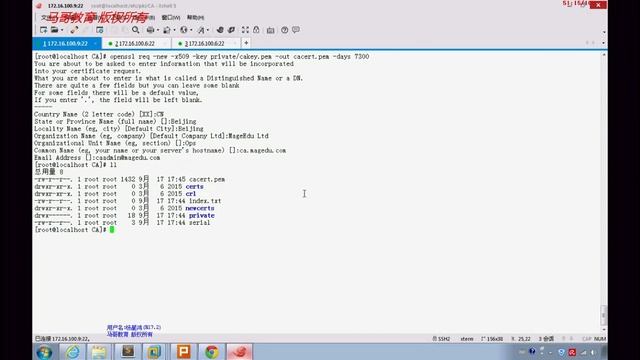Viewport: 640px width, 360px height.
Task: Open help question mark icon
Action: click(x=284, y=30)
